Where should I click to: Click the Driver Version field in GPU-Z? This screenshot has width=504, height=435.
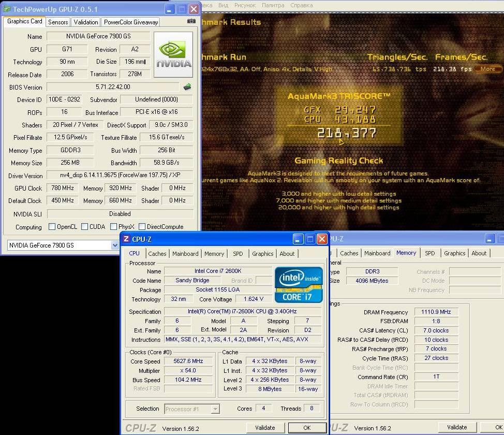(120, 175)
